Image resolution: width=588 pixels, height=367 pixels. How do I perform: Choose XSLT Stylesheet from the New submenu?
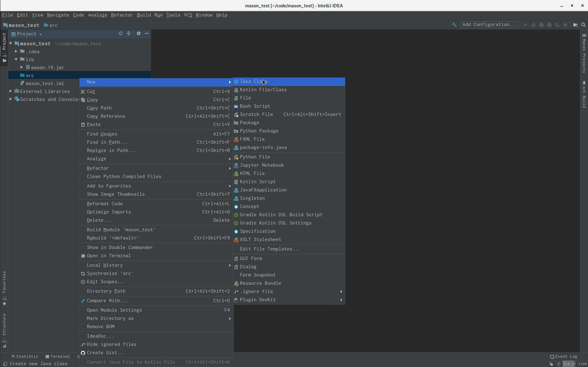(x=289, y=239)
